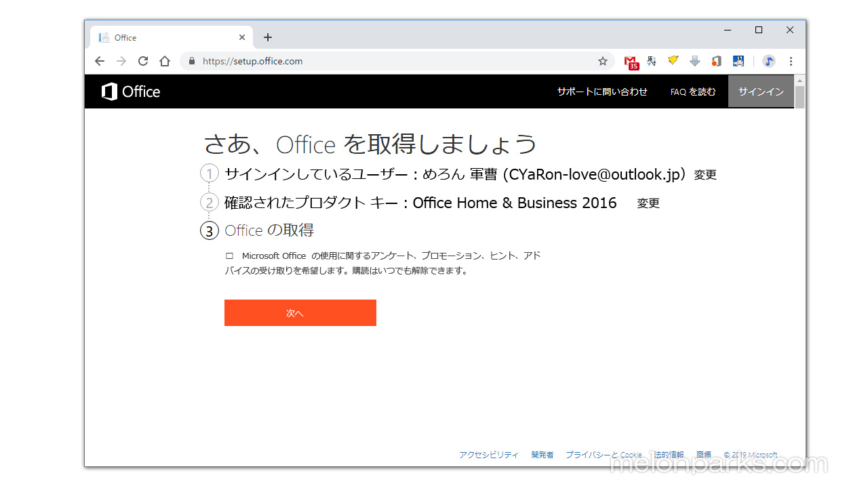
Task: Open the yellow bell extension
Action: [673, 61]
